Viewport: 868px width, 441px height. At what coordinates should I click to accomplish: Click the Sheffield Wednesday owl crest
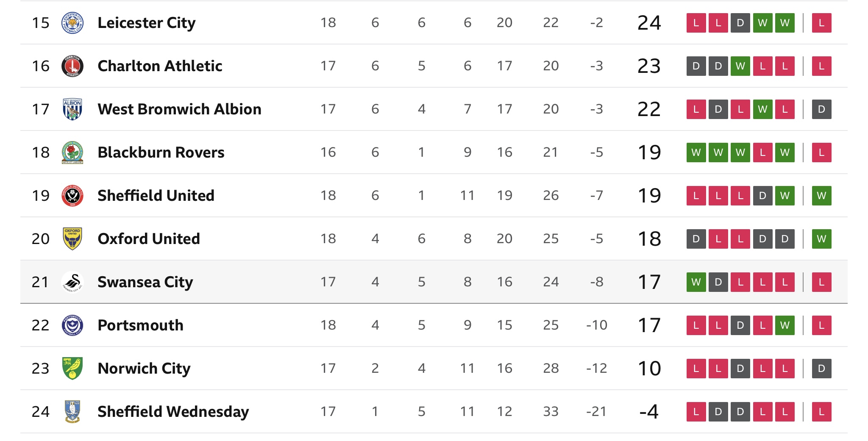click(72, 412)
